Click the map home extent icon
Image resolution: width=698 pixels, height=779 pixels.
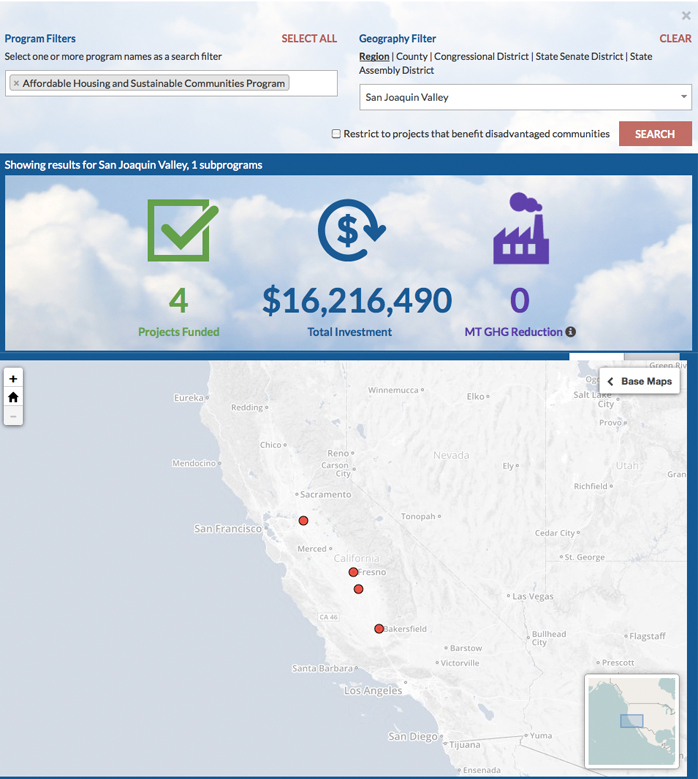pyautogui.click(x=13, y=397)
